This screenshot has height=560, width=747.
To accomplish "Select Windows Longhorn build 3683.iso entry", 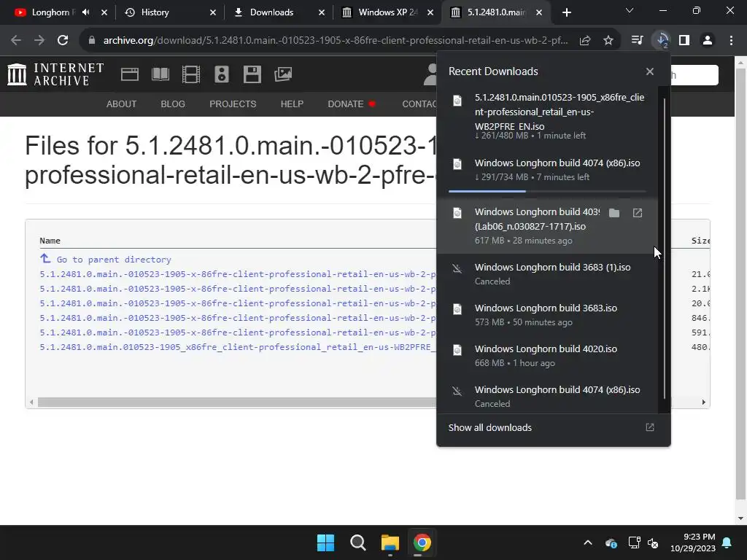I will click(548, 315).
